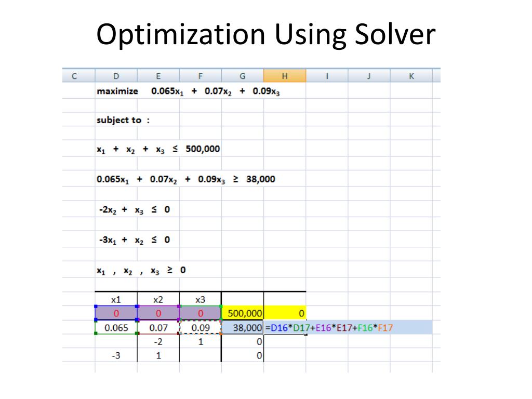
Task: Click column C header
Action: (x=74, y=76)
